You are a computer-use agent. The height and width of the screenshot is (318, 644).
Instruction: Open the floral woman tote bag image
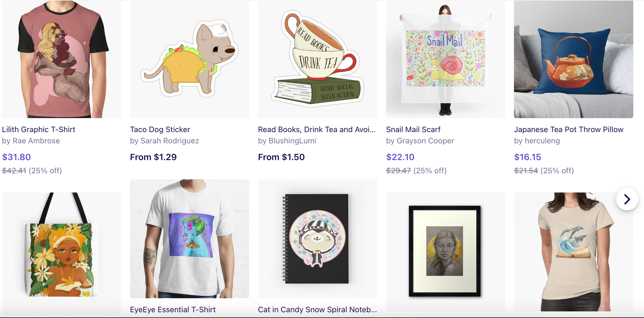tap(62, 252)
